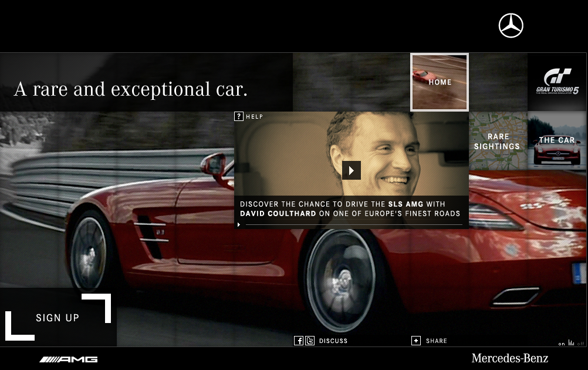Turn sound off
The width and height of the screenshot is (588, 370).
coord(581,344)
